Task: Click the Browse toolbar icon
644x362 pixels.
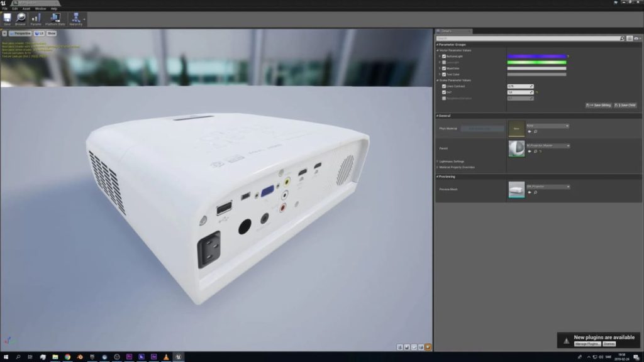Action: click(21, 19)
